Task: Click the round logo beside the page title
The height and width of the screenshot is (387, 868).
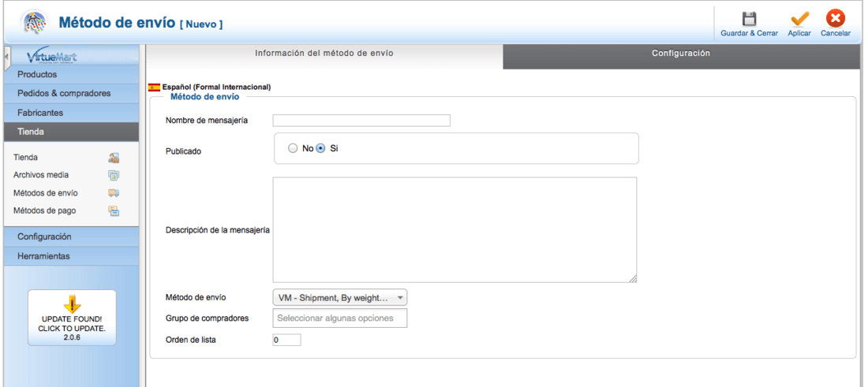Action: [34, 23]
